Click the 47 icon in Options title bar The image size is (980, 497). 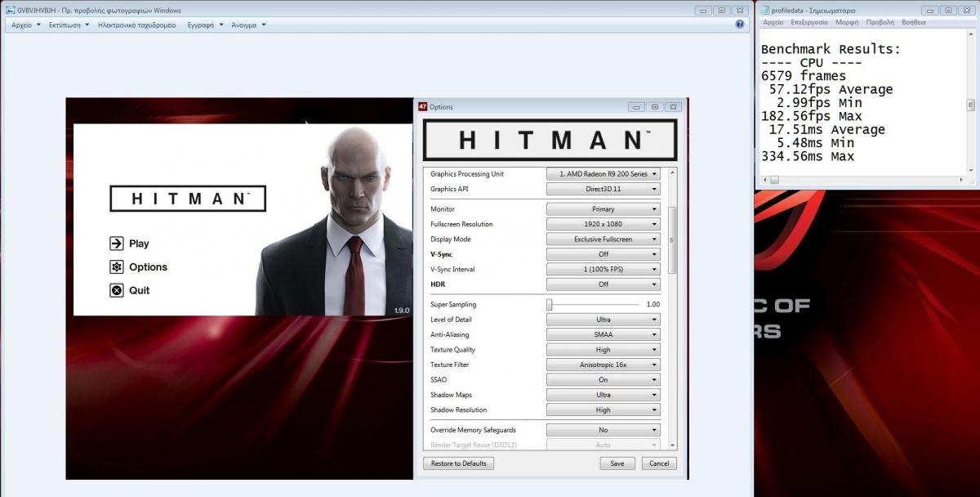(422, 107)
